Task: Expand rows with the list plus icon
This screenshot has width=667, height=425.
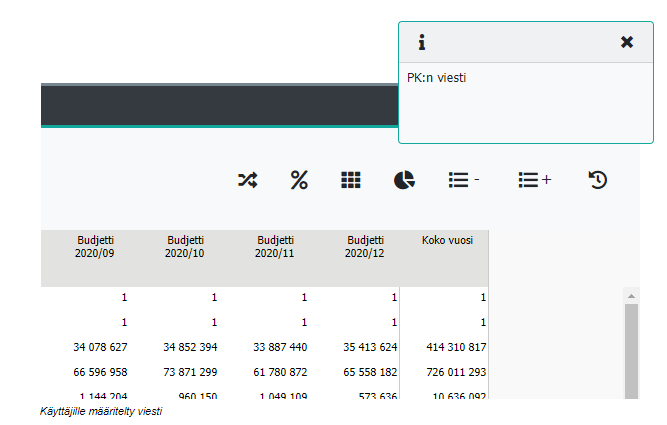Action: click(534, 180)
